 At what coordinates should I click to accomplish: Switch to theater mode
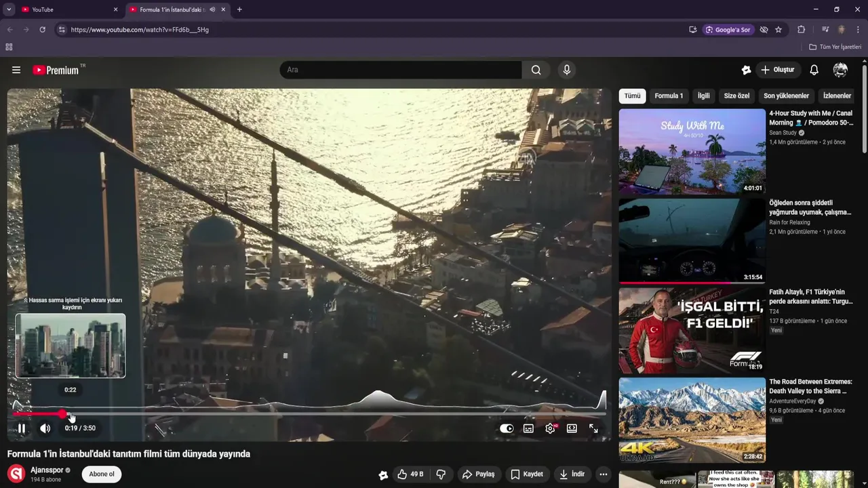pos(572,428)
